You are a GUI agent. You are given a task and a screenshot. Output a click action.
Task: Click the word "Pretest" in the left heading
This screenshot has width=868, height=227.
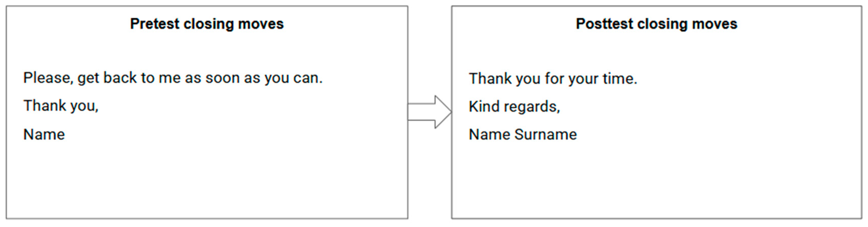point(155,24)
